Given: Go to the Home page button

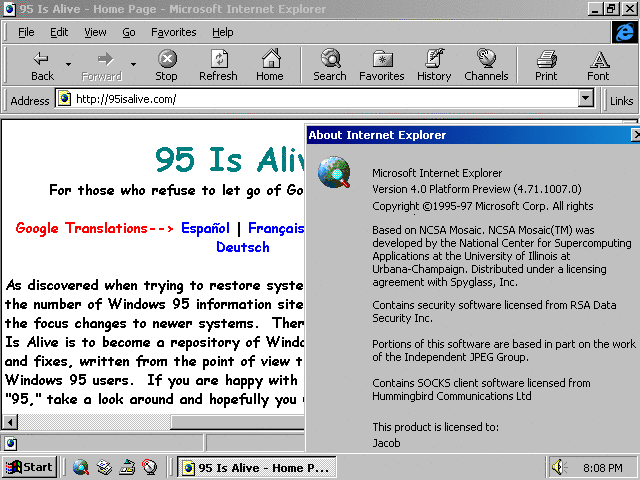Looking at the screenshot, I should [270, 65].
